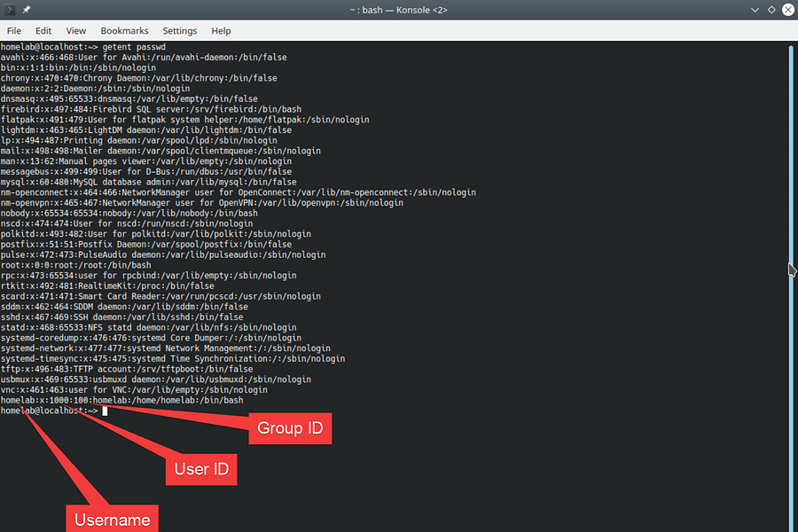798x532 pixels.
Task: Click the cursor at the last shell prompt
Action: [105, 411]
